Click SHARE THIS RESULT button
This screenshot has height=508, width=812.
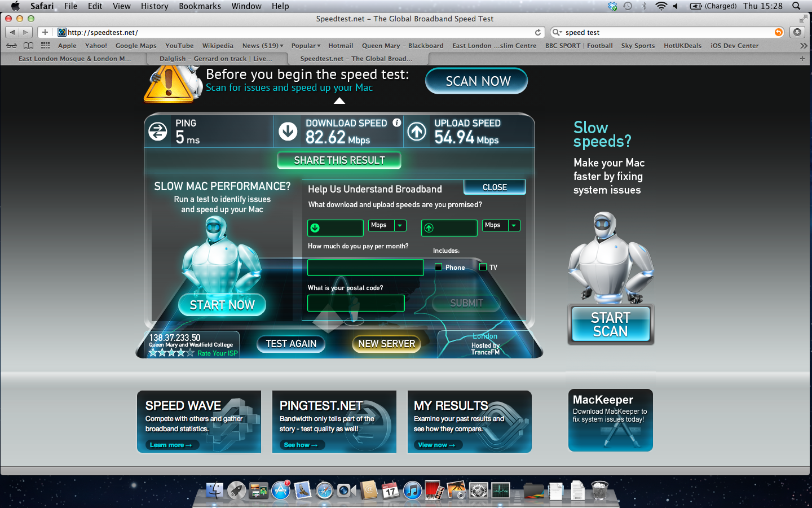click(x=339, y=160)
